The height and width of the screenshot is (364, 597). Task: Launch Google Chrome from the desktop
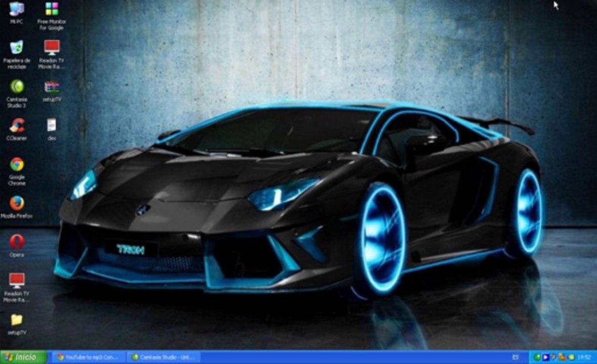(x=16, y=171)
